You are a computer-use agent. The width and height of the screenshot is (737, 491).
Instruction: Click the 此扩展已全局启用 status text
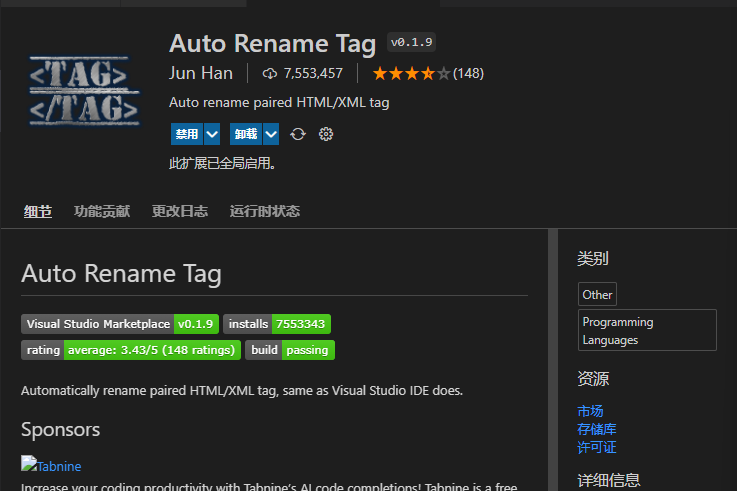(222, 164)
